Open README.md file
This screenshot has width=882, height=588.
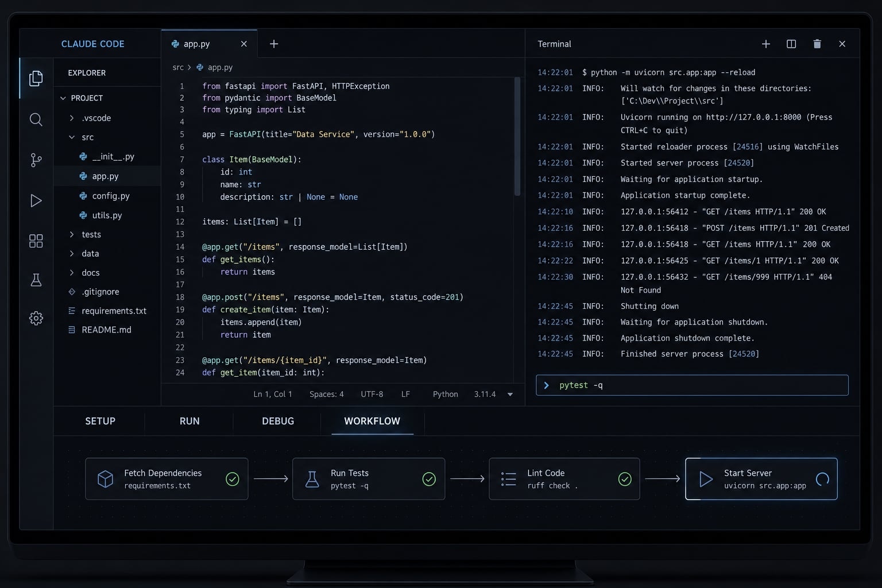coord(107,330)
